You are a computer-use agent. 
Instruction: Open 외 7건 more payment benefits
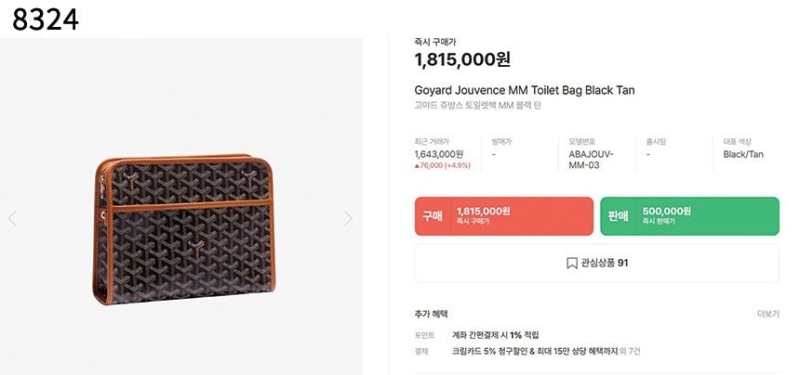click(x=630, y=351)
